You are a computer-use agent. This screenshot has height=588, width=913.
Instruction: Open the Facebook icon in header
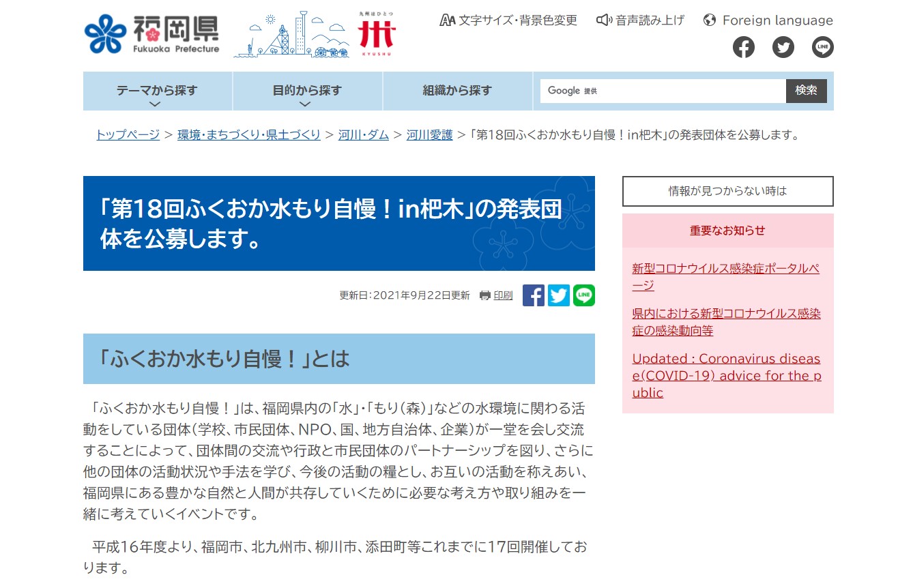[743, 47]
